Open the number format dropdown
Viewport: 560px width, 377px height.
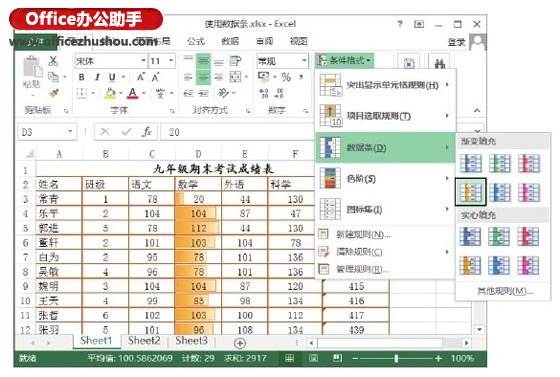[x=304, y=61]
